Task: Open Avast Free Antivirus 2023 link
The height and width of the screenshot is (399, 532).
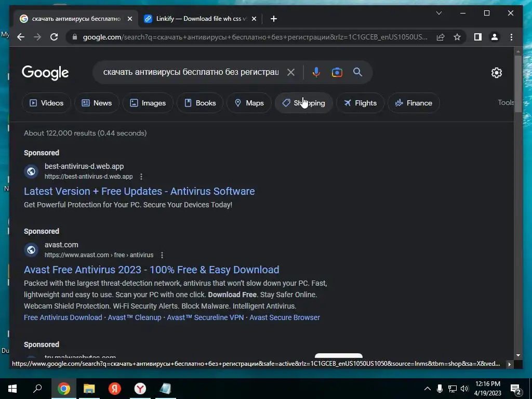Action: point(151,270)
